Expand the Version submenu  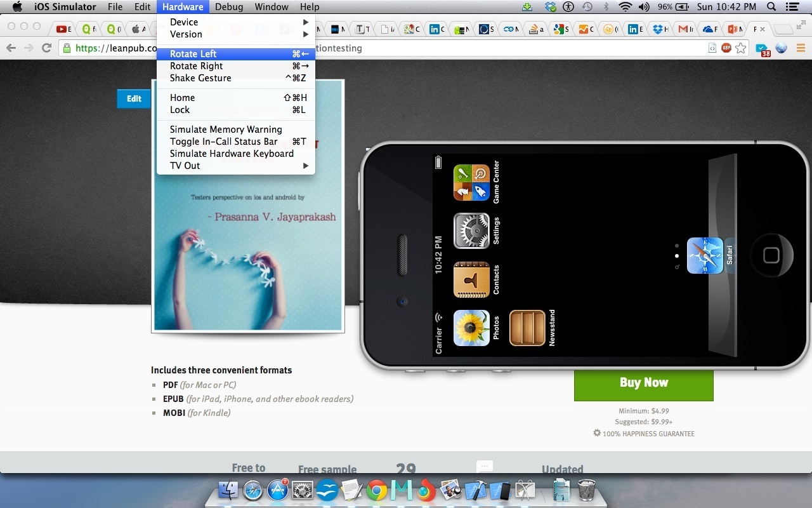click(186, 34)
